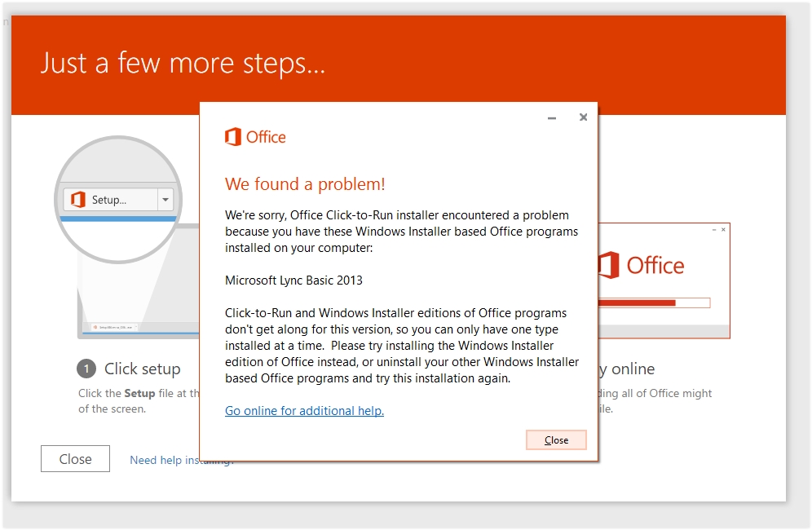Click the We found a problem heading
The image size is (812, 530).
coord(305,184)
